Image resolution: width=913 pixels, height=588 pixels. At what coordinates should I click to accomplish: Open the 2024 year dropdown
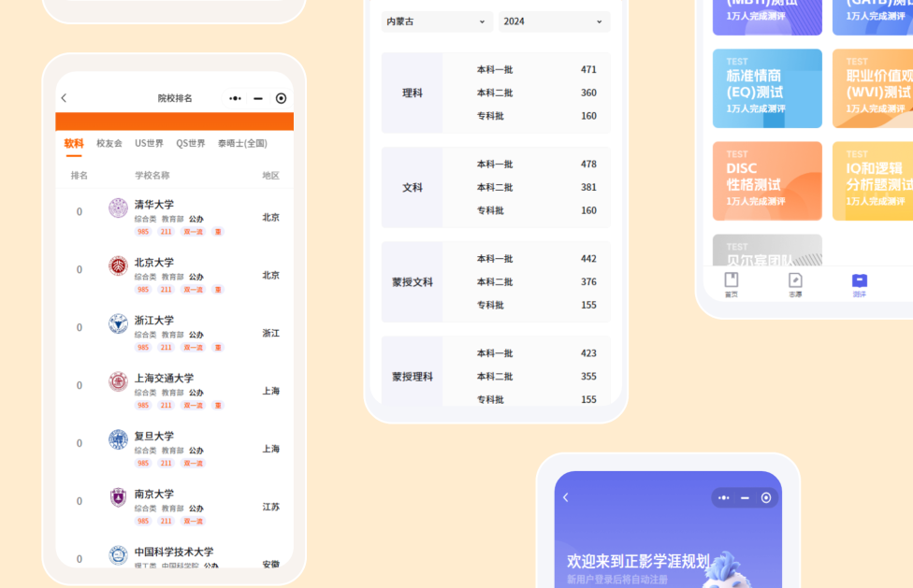point(554,22)
